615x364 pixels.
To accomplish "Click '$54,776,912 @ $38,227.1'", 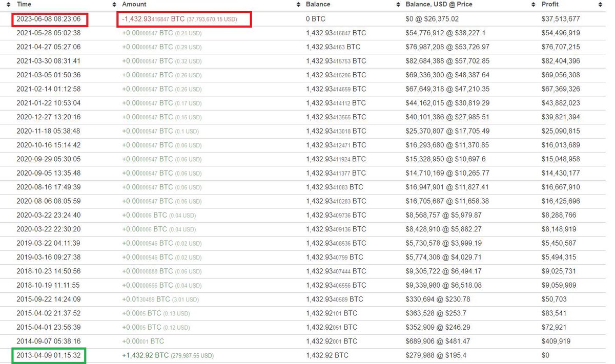I will tap(445, 33).
